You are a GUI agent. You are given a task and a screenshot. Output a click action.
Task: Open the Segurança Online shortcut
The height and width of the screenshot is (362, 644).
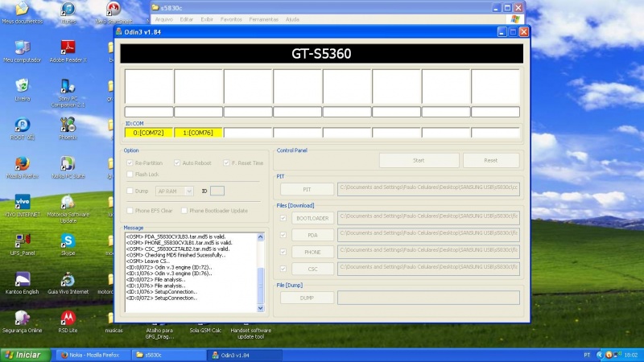(x=23, y=321)
